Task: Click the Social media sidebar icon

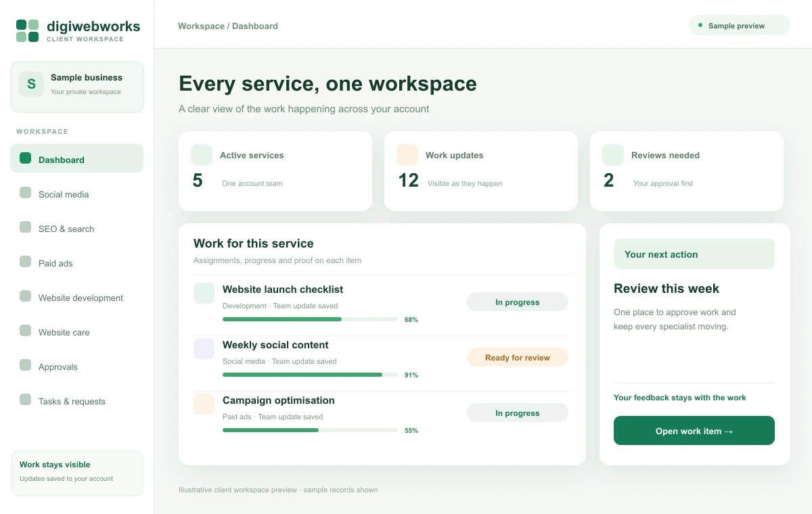Action: pyautogui.click(x=25, y=193)
